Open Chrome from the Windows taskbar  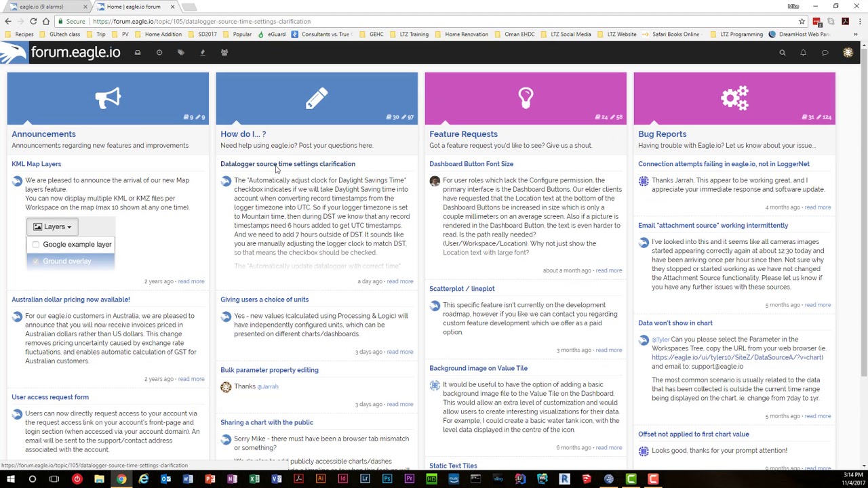(x=121, y=479)
